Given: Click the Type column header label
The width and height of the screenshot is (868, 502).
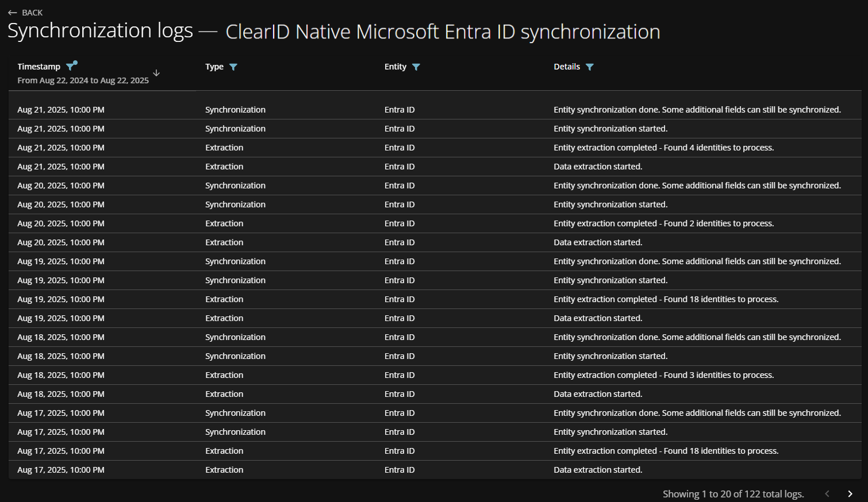Looking at the screenshot, I should [x=214, y=67].
